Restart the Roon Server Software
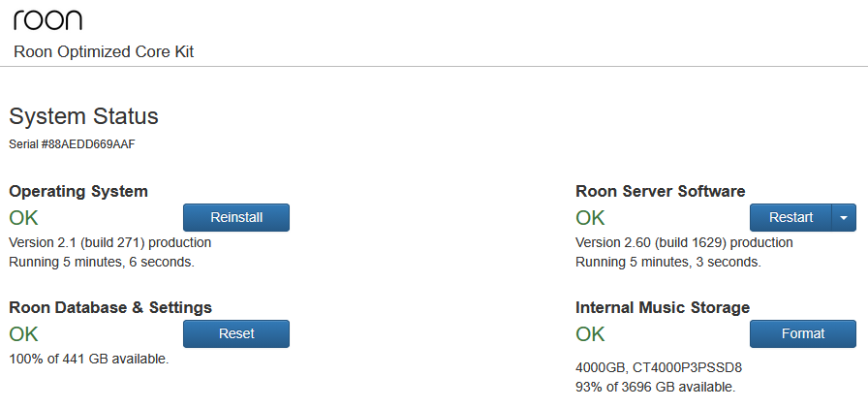 click(790, 218)
